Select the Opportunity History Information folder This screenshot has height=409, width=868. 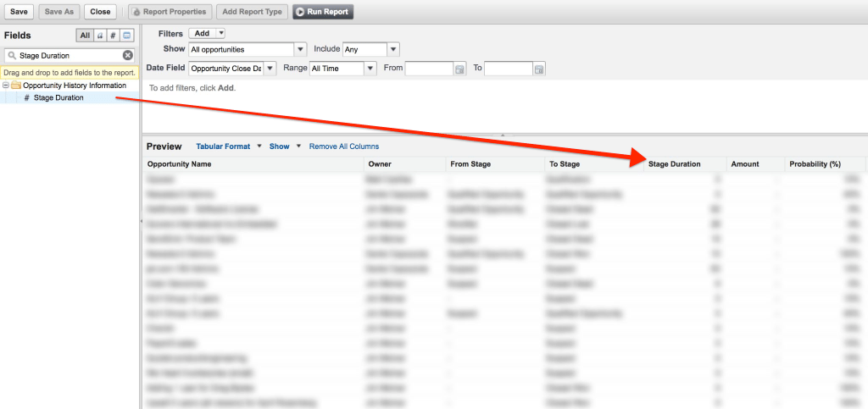[75, 86]
